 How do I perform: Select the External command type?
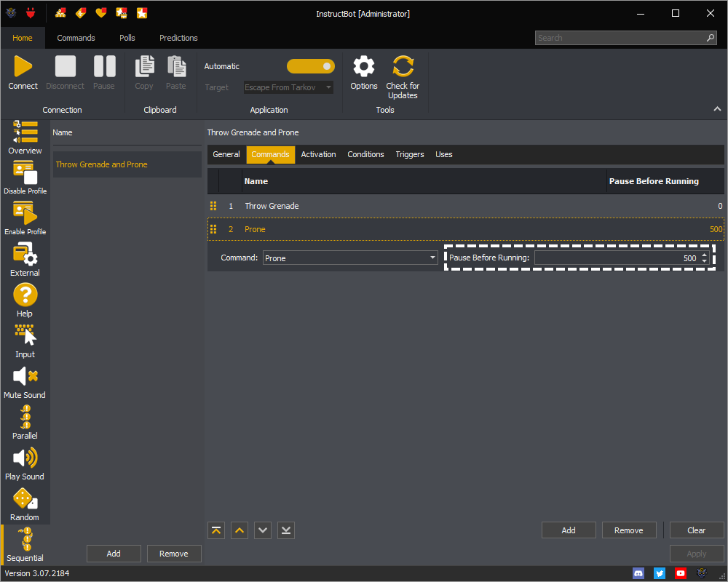tap(25, 259)
